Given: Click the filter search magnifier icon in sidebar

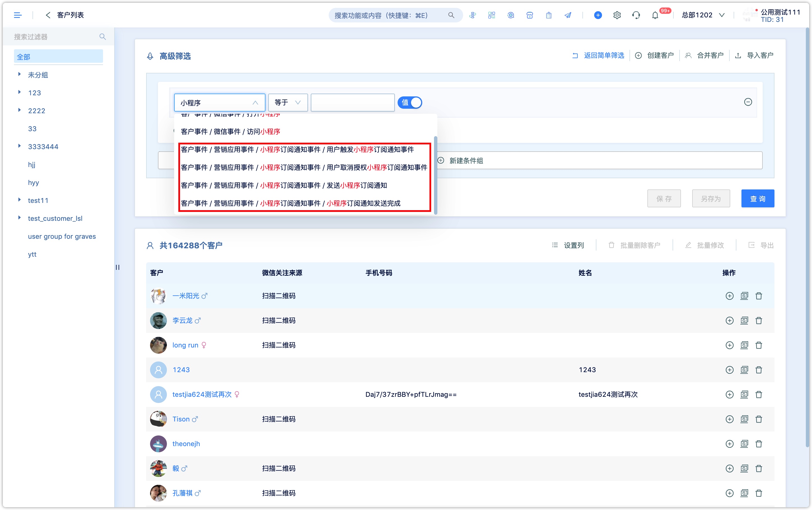Looking at the screenshot, I should pyautogui.click(x=103, y=37).
